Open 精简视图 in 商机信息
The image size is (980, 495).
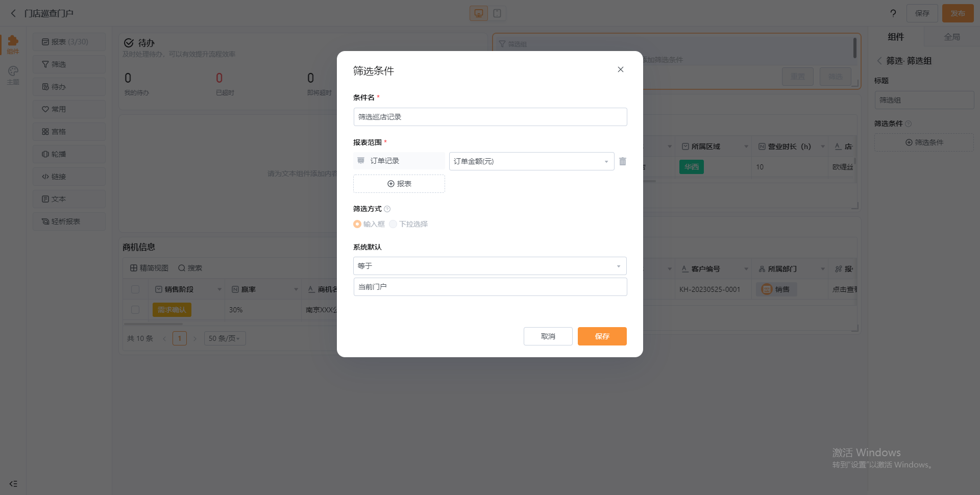pyautogui.click(x=149, y=268)
